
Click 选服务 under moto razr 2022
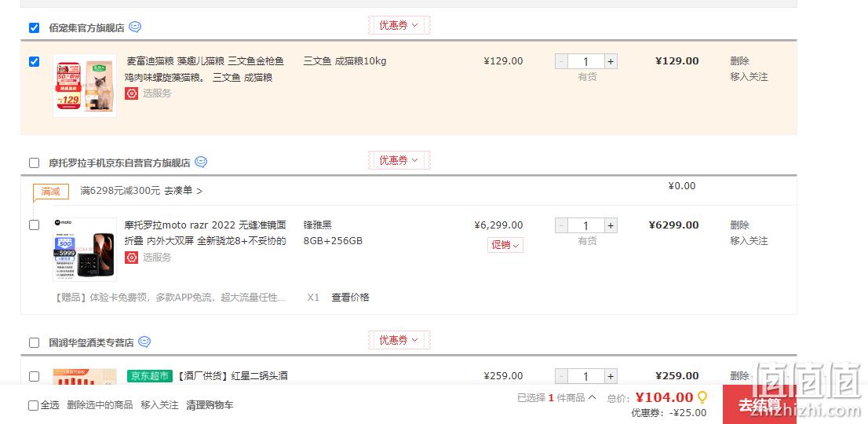(x=157, y=258)
